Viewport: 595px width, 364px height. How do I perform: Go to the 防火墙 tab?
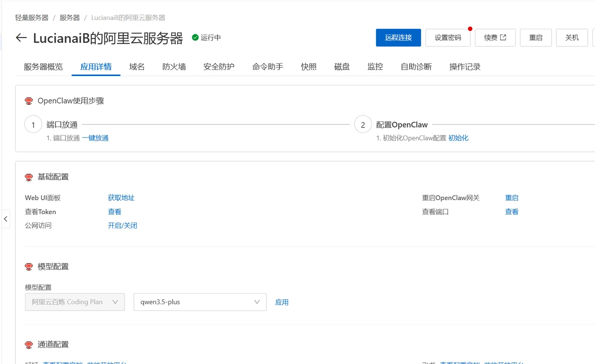click(174, 67)
